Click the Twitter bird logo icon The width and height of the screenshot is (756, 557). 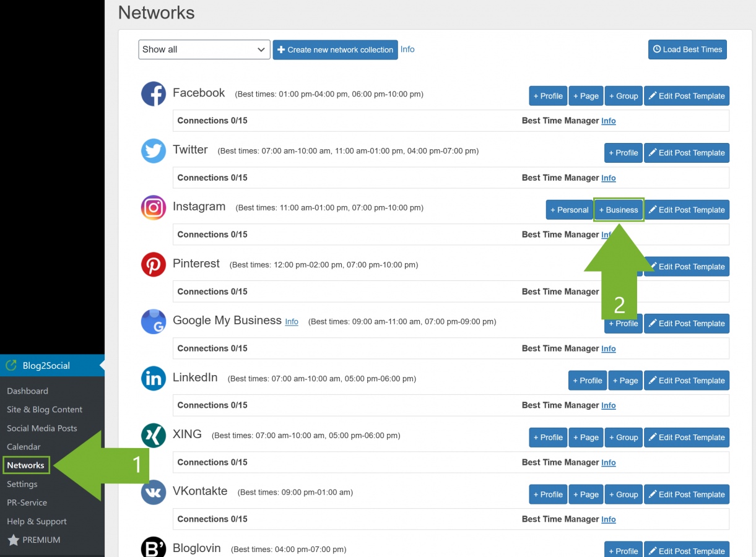pyautogui.click(x=154, y=151)
